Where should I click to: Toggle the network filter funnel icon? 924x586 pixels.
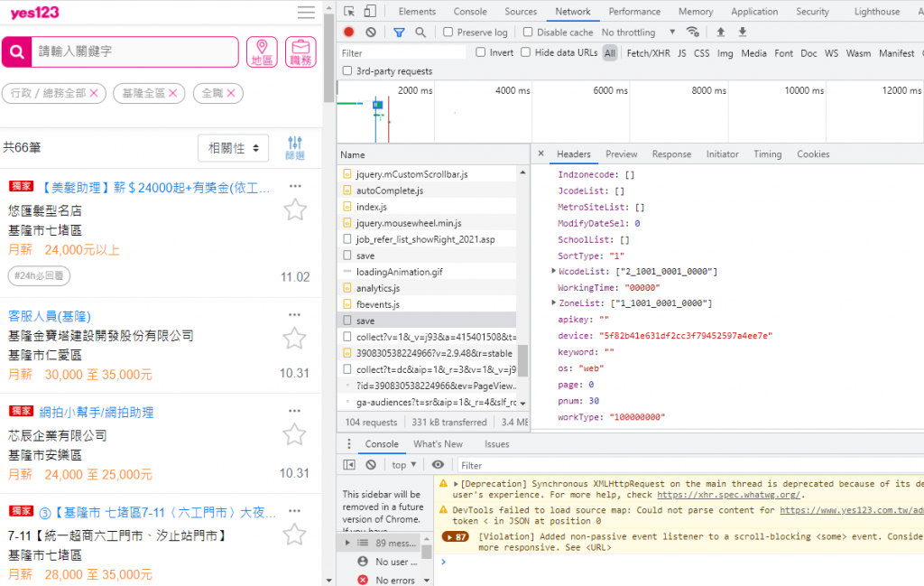pyautogui.click(x=399, y=33)
